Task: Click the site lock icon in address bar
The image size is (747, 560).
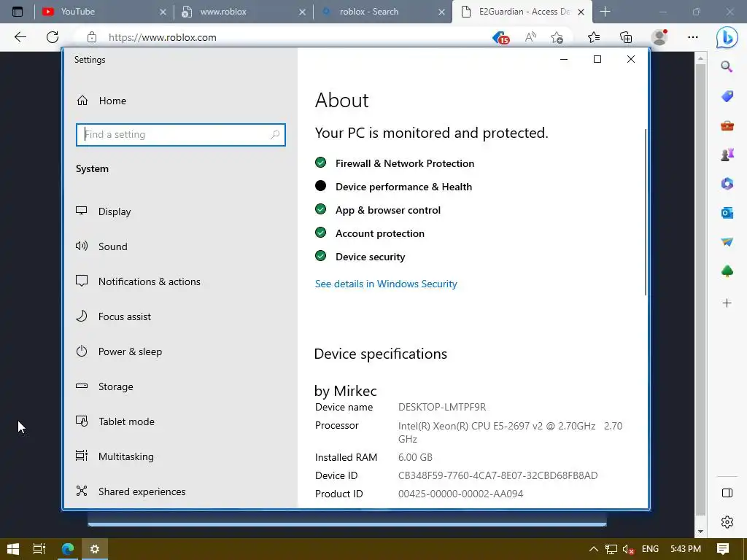Action: [92, 37]
